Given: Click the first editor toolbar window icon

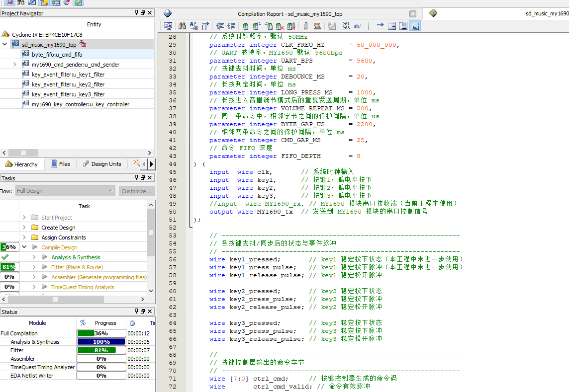Looking at the screenshot, I should 168,26.
